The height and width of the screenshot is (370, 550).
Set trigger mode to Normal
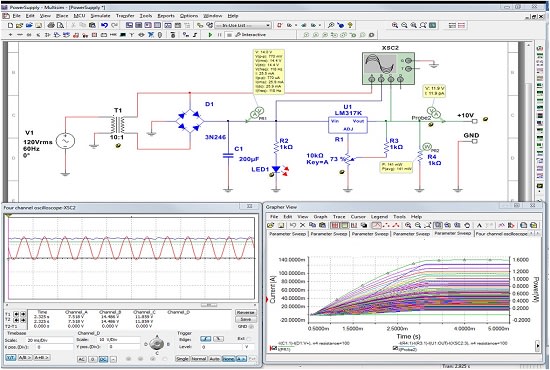click(x=199, y=359)
